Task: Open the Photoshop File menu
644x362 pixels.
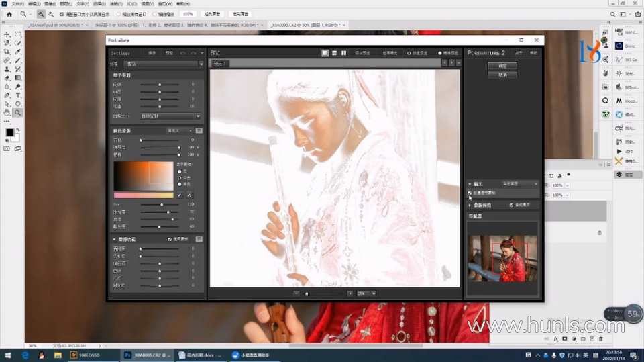Action: (17, 4)
